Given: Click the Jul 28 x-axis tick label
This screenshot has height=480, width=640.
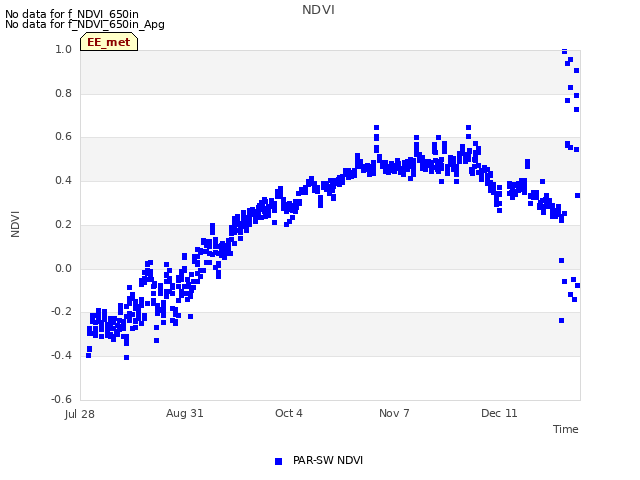Looking at the screenshot, I should (x=80, y=414).
